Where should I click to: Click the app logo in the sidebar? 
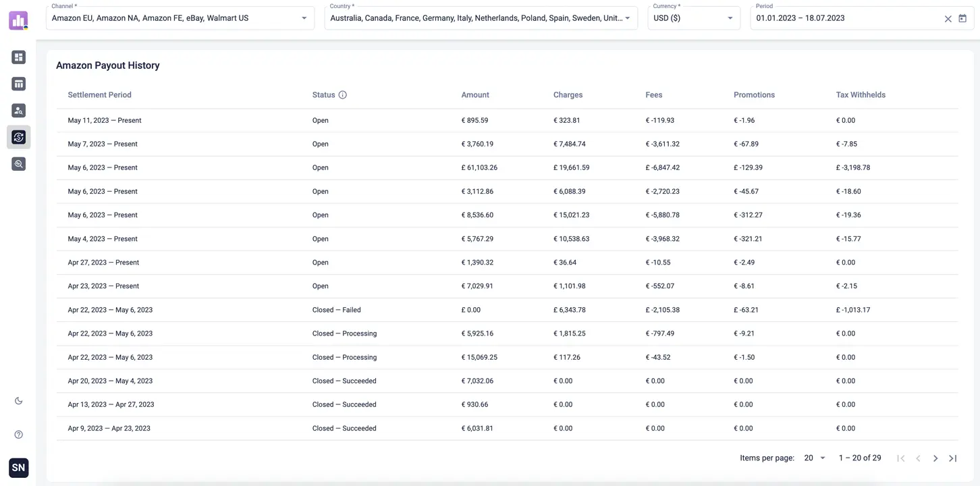(x=18, y=20)
